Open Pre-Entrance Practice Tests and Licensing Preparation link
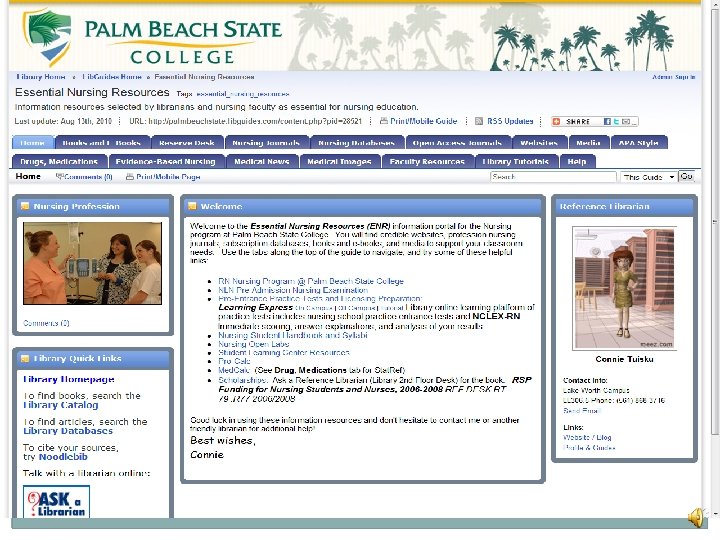720x540 pixels. 320,298
